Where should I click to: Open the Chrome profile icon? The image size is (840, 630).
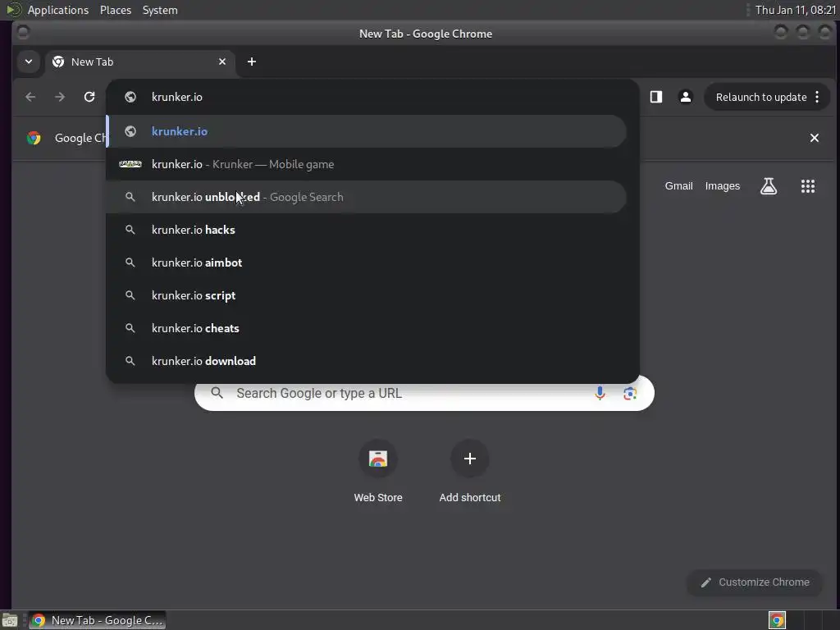pyautogui.click(x=686, y=97)
